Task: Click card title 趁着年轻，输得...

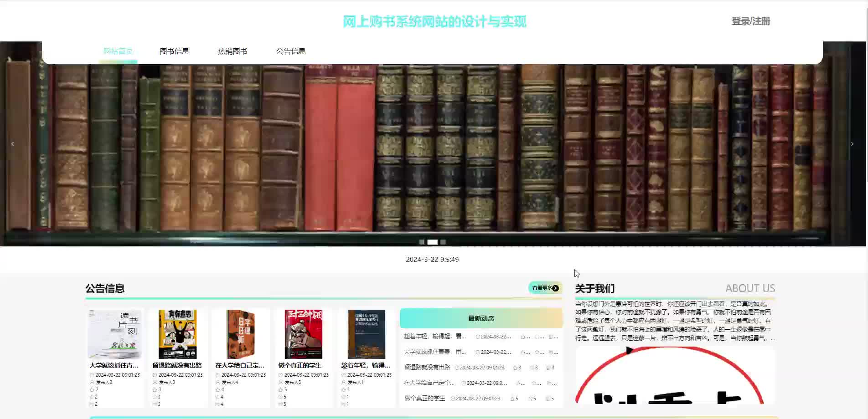Action: point(366,365)
